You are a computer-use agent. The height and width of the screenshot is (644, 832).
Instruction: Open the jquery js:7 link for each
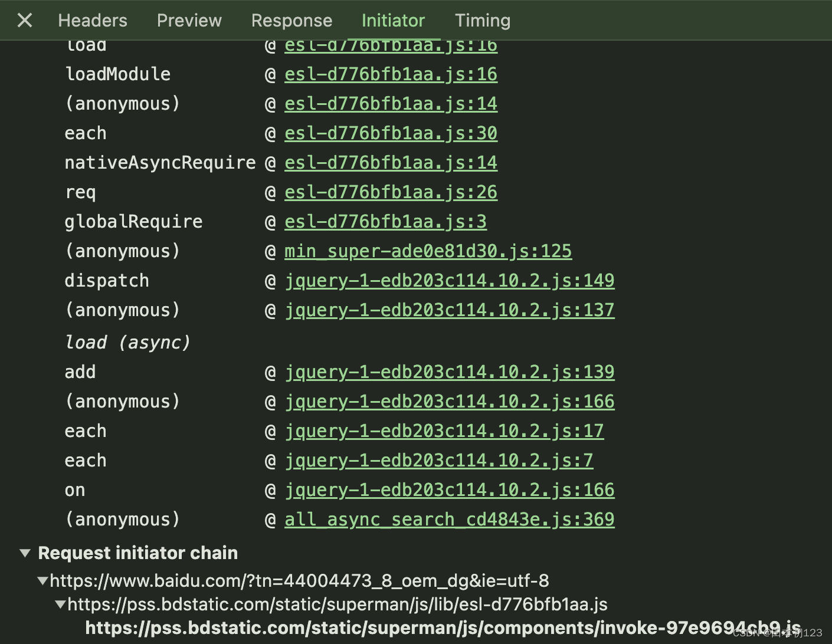pos(439,461)
